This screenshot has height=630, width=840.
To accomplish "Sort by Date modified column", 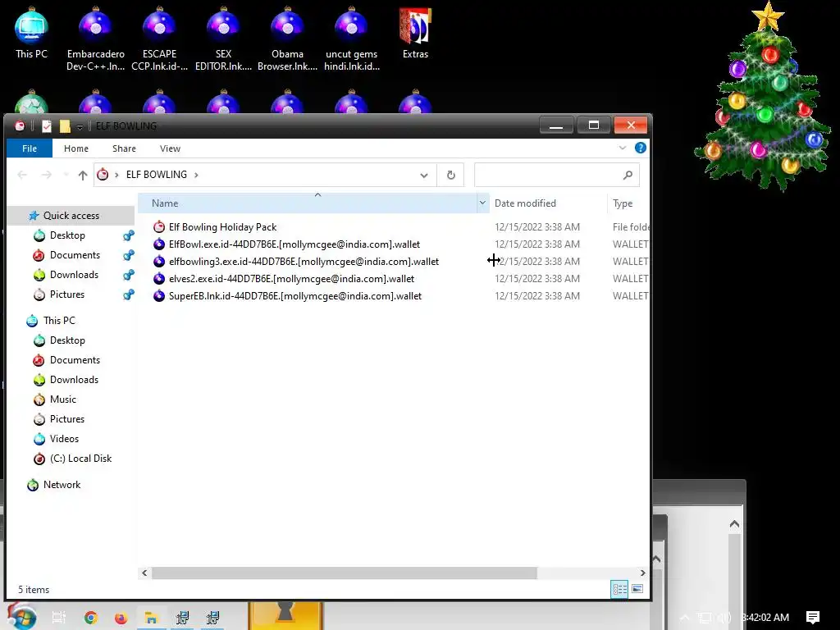I will (548, 203).
